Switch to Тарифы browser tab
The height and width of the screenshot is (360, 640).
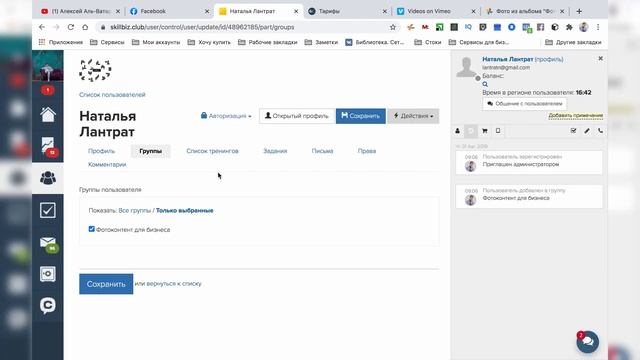[x=347, y=11]
